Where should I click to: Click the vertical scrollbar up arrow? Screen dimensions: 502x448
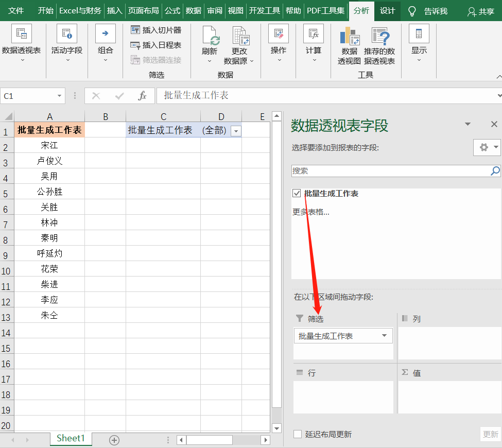(276, 116)
